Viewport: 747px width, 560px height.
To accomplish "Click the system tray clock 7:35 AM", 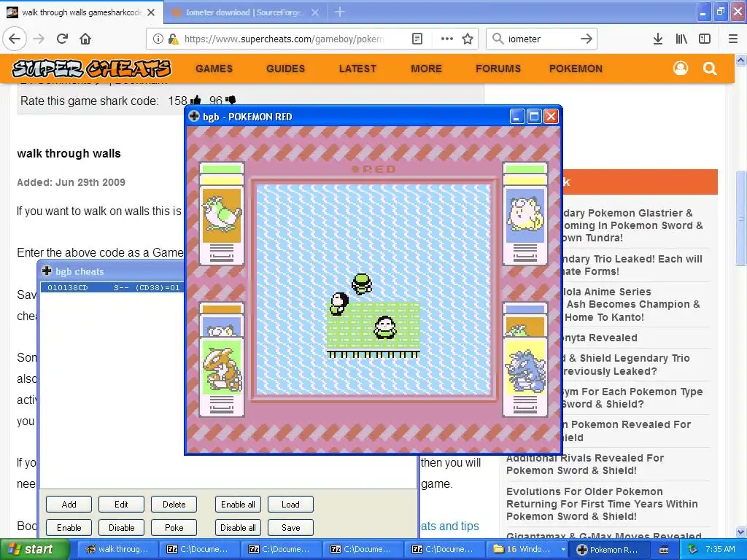I will [720, 549].
